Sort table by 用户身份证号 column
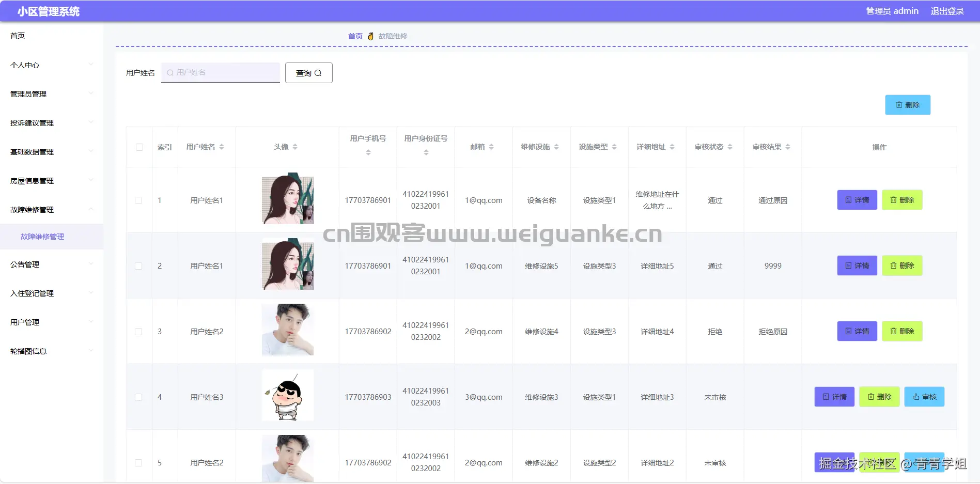Viewport: 980px width, 484px height. click(x=426, y=152)
